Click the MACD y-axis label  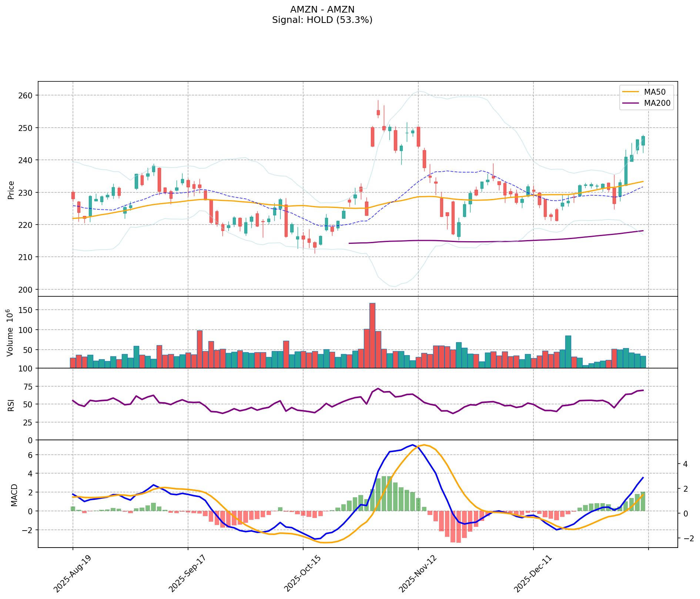(x=14, y=495)
